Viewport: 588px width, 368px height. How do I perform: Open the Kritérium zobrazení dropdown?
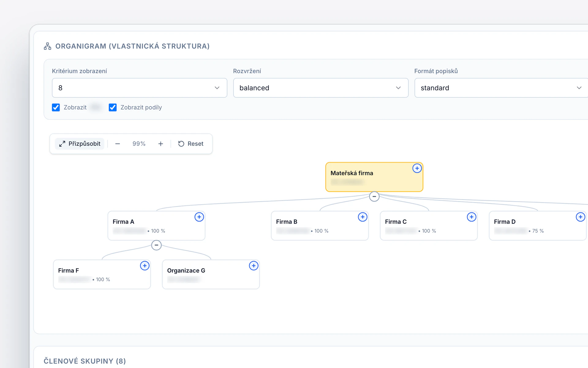coord(139,88)
